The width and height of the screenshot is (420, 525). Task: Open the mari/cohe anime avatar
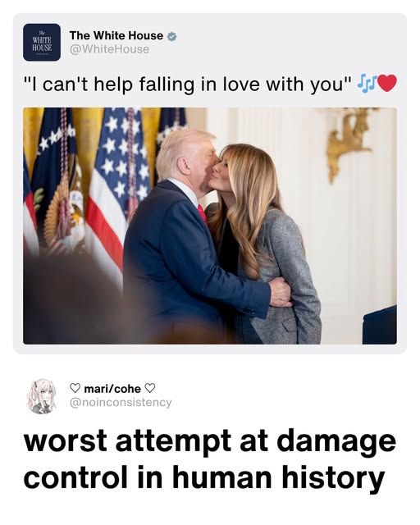click(42, 396)
